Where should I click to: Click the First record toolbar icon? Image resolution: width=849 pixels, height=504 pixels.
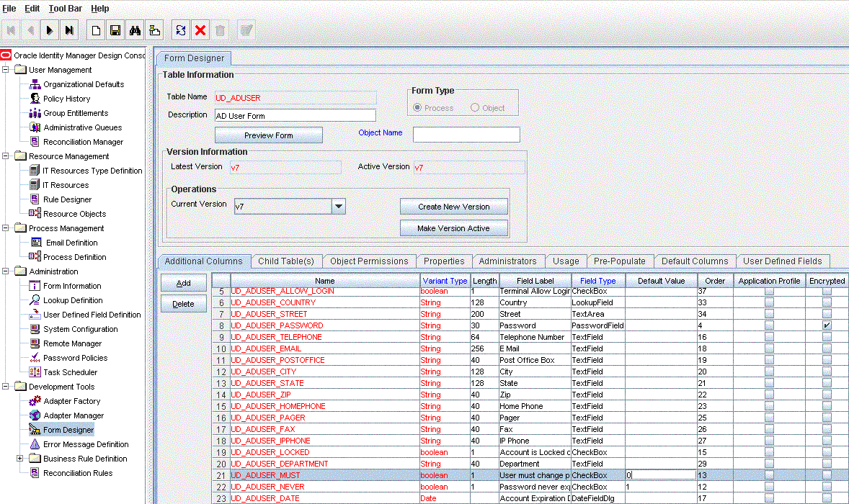click(x=11, y=30)
